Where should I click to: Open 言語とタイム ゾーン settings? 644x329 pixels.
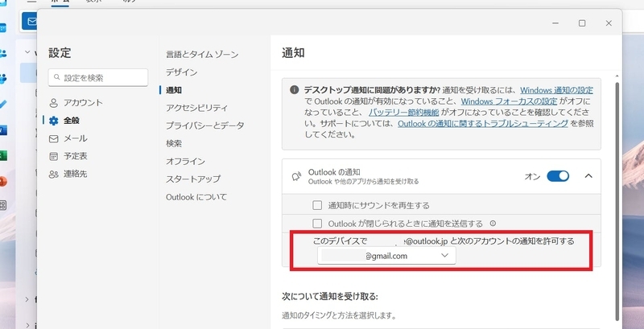[202, 54]
